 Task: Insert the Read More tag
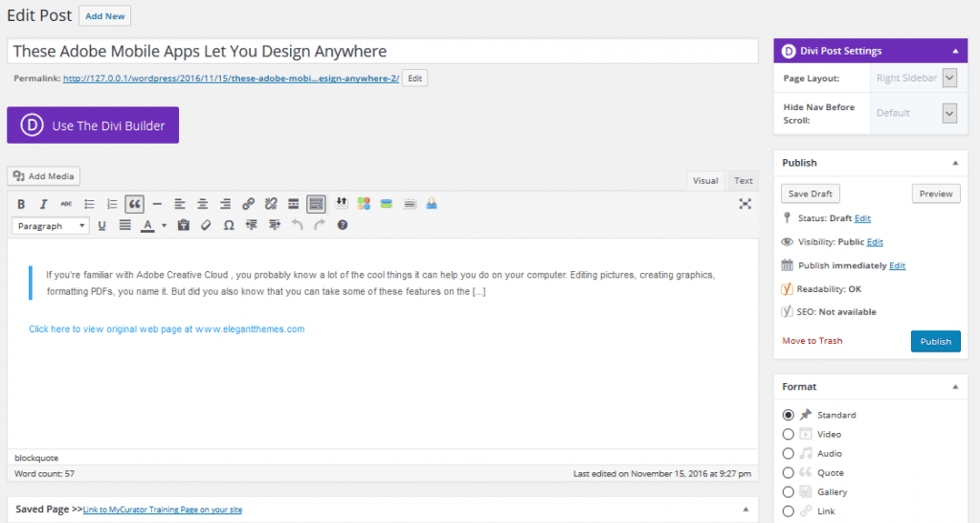tap(293, 204)
